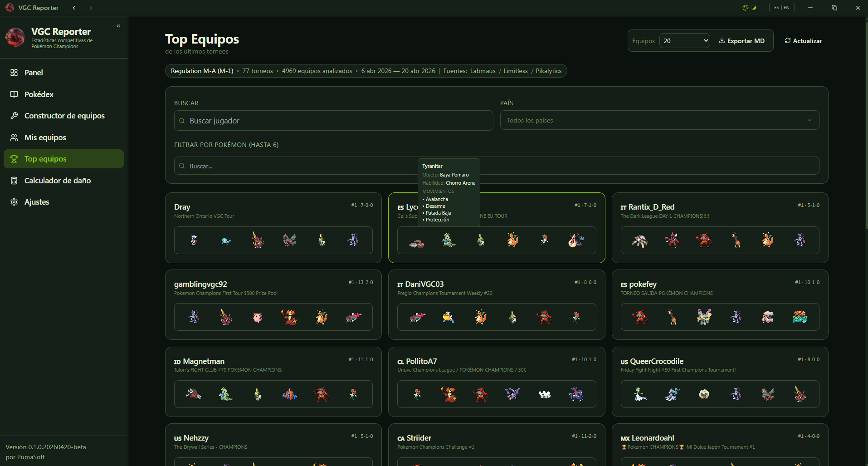Click the Farigiraf sprite in pokefey's team
868x466 pixels.
point(672,317)
